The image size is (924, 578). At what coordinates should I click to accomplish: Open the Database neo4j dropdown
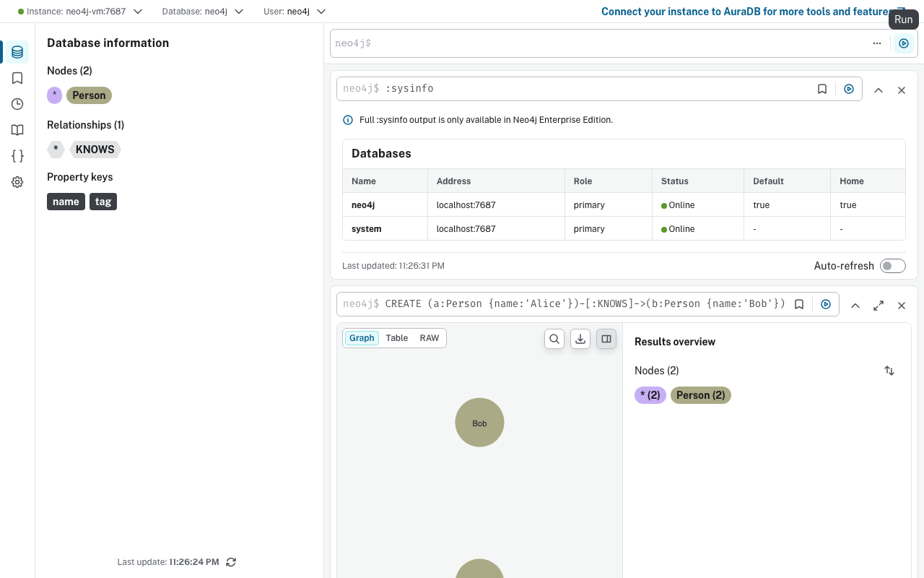[203, 12]
